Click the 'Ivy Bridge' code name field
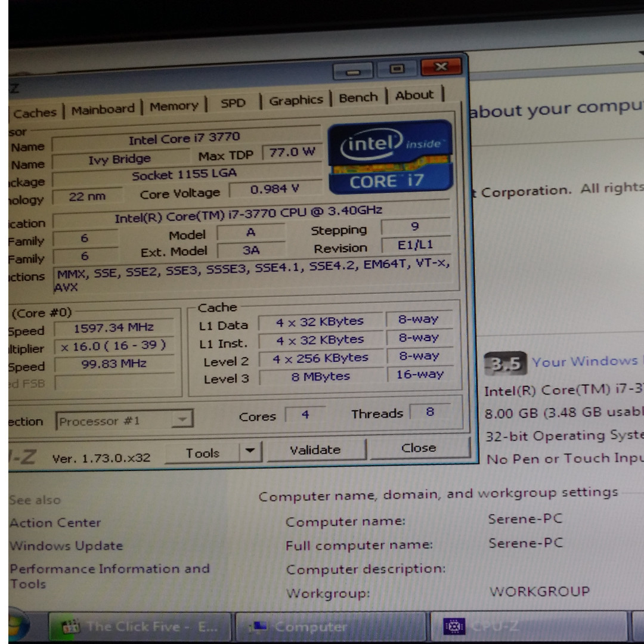644x644 pixels. 120,159
